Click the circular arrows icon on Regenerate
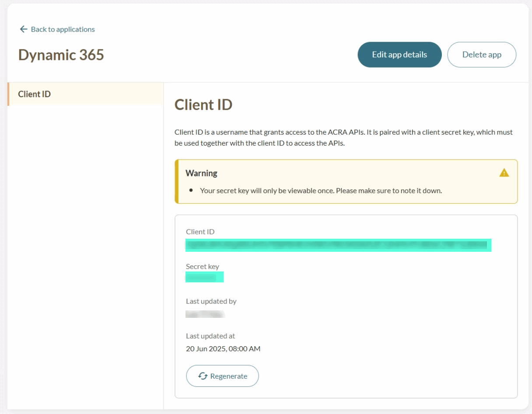Viewport: 532px width, 414px height. coord(203,376)
